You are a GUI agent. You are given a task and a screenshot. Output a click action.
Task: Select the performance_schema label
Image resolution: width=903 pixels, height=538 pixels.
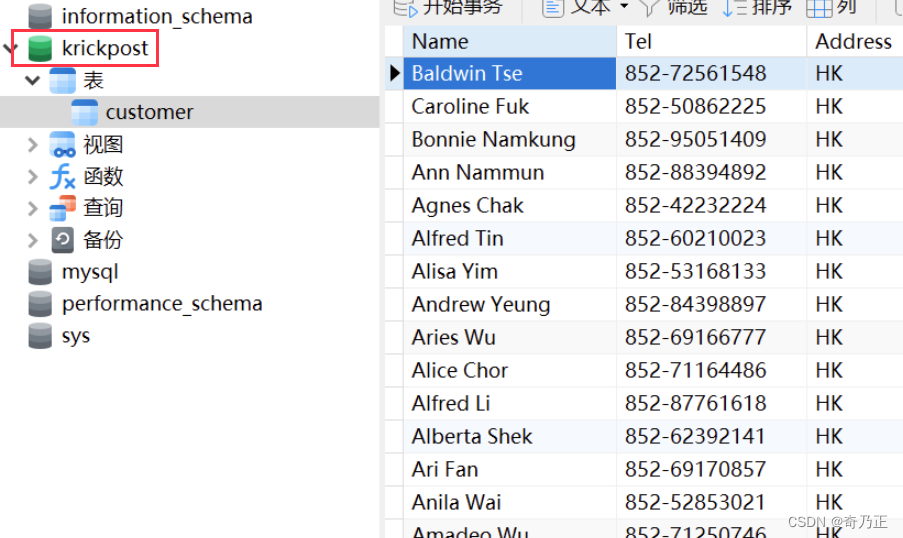tap(162, 304)
